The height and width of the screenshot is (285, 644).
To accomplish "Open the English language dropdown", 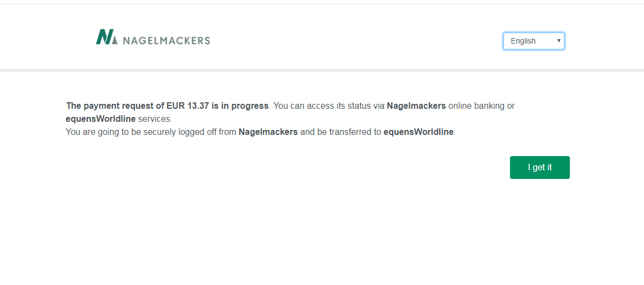I will pos(533,41).
